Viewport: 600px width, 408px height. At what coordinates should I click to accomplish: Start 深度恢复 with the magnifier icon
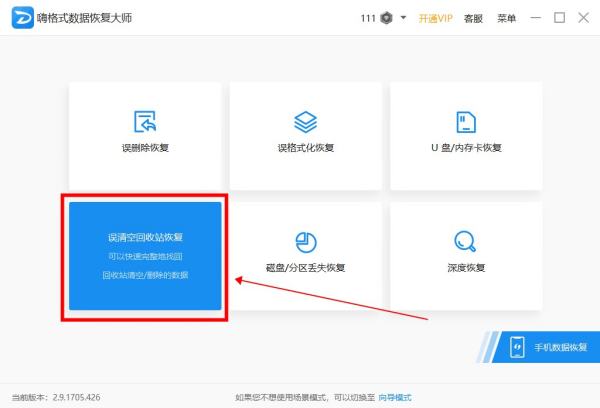point(466,254)
